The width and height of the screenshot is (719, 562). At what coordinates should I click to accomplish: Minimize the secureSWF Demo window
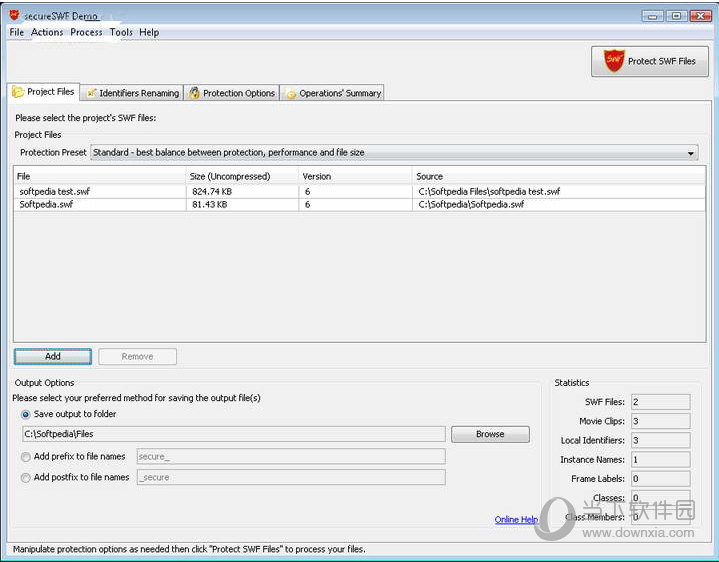coord(653,16)
